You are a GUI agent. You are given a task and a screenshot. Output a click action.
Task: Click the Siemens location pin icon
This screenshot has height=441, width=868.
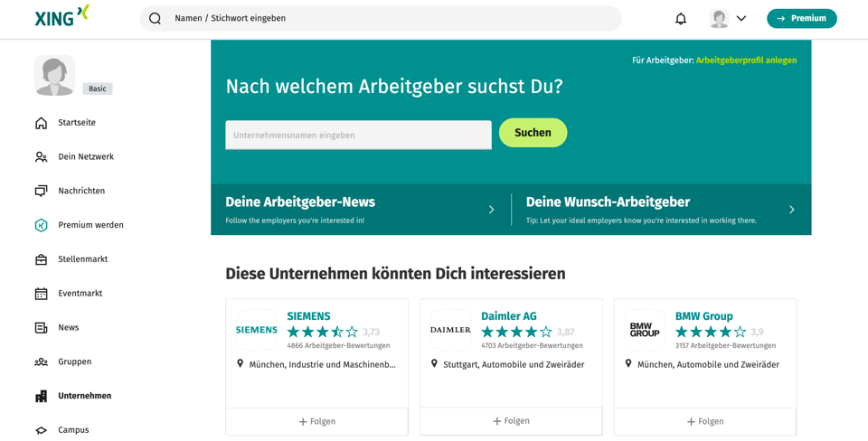[x=240, y=364]
